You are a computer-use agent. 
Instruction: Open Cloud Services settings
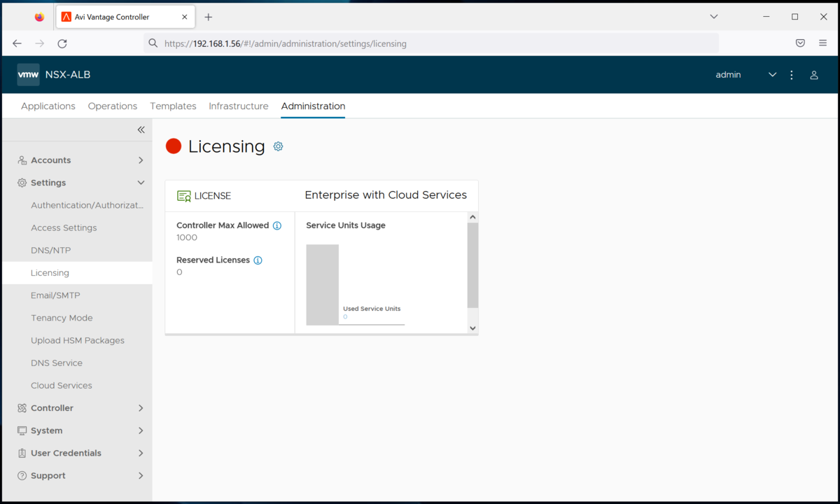click(62, 385)
